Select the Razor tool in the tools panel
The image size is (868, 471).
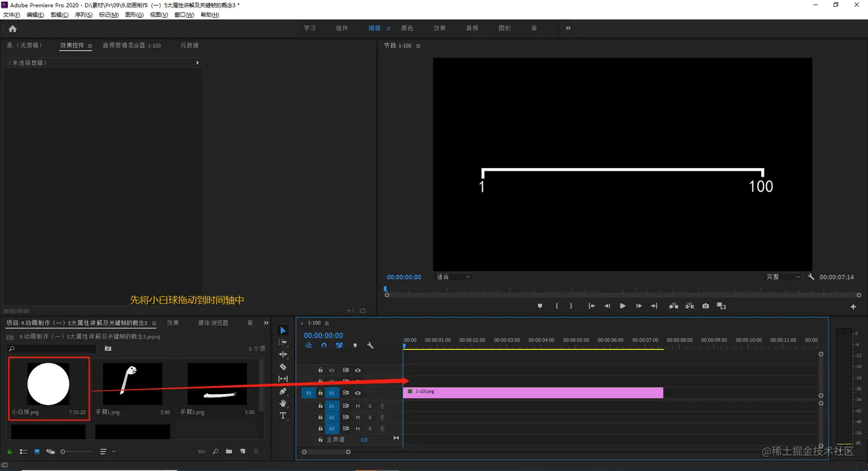(x=282, y=367)
